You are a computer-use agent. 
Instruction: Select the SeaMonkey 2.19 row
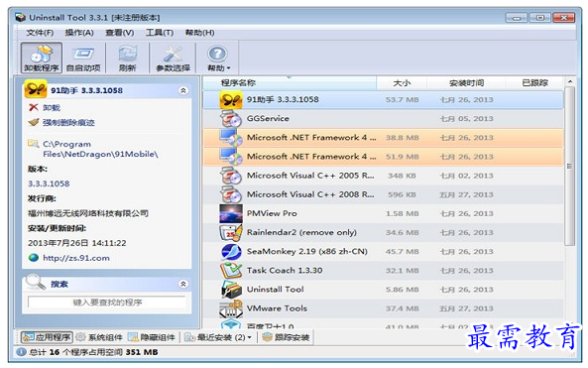[383, 251]
